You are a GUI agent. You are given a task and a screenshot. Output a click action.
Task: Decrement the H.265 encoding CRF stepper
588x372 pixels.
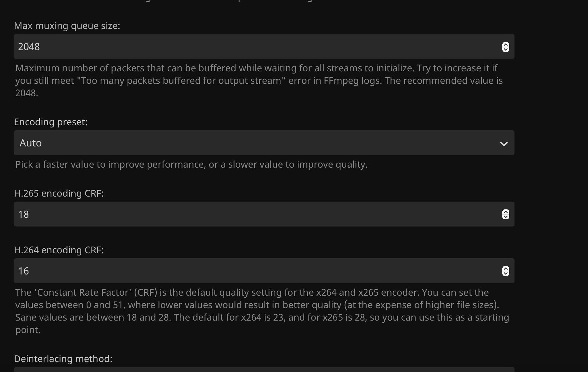coord(505,217)
